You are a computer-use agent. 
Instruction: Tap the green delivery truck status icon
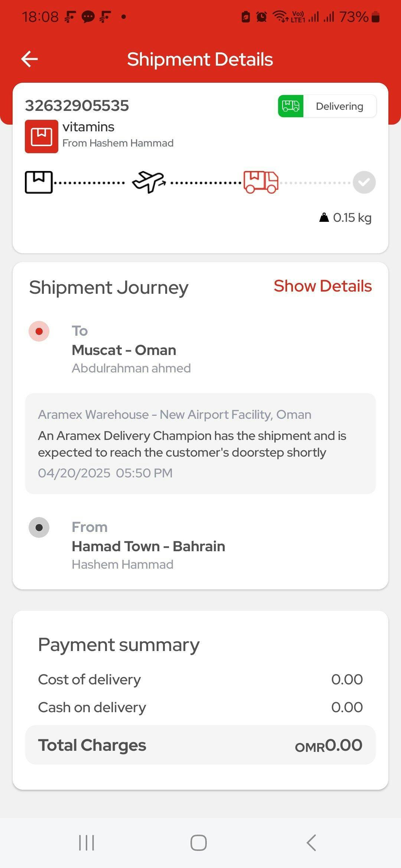coord(291,106)
